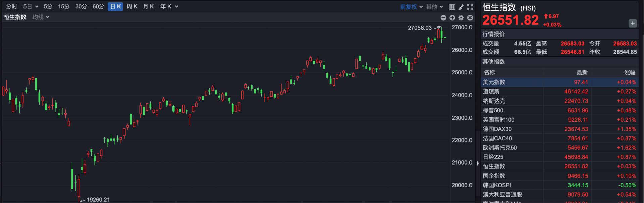Open the 日经225 index row
Screen dimensions: 644x203
tap(559, 157)
